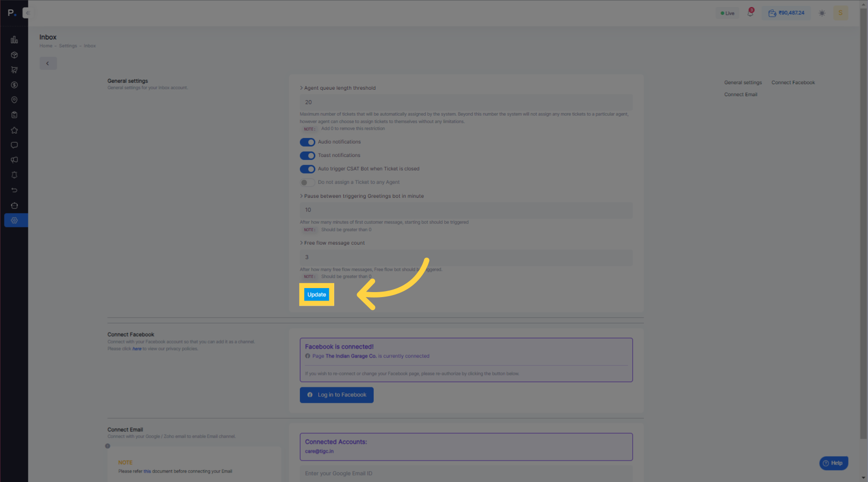Toggle Toast notifications switch
The width and height of the screenshot is (868, 482).
pos(307,156)
